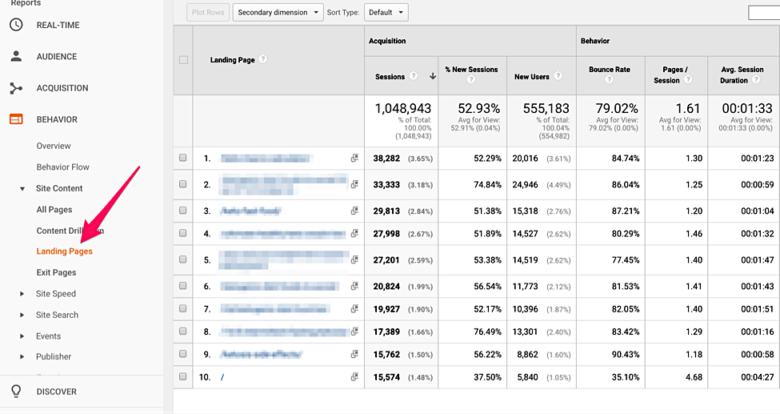Click the Behavior panel icon

(16, 119)
